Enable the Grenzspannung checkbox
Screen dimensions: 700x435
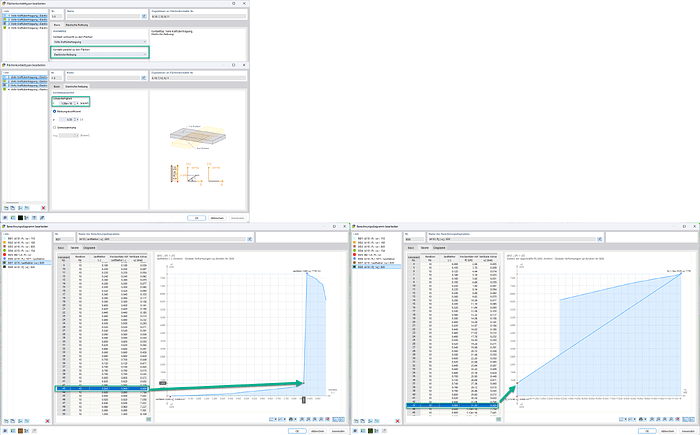tap(54, 127)
